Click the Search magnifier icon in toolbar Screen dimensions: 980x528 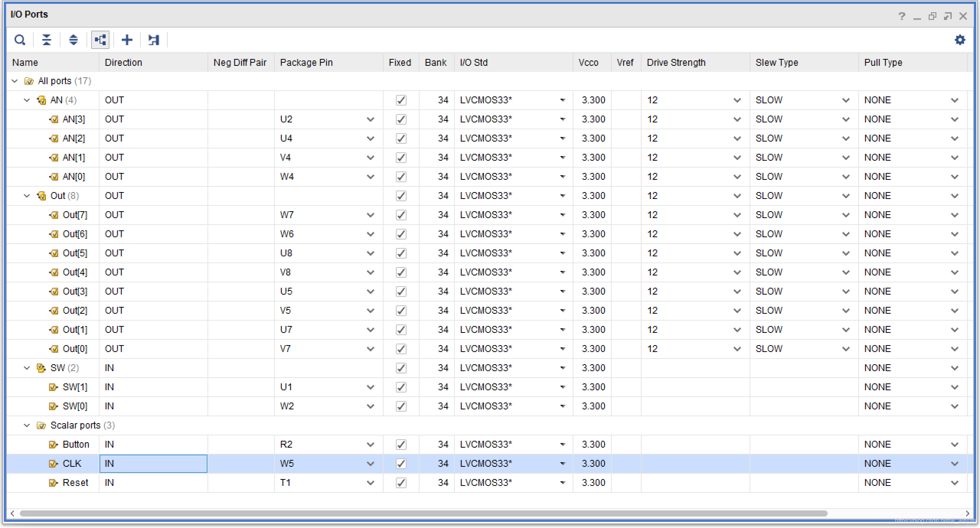(x=20, y=40)
